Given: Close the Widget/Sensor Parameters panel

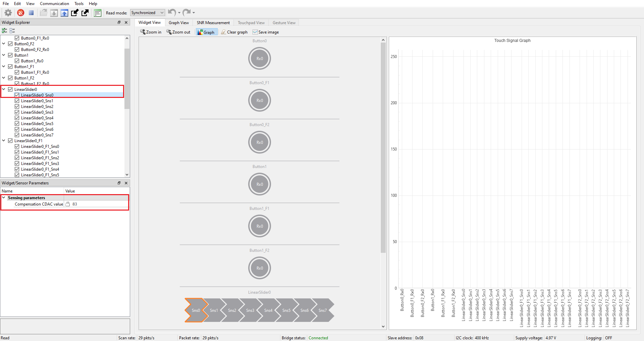Looking at the screenshot, I should [126, 183].
